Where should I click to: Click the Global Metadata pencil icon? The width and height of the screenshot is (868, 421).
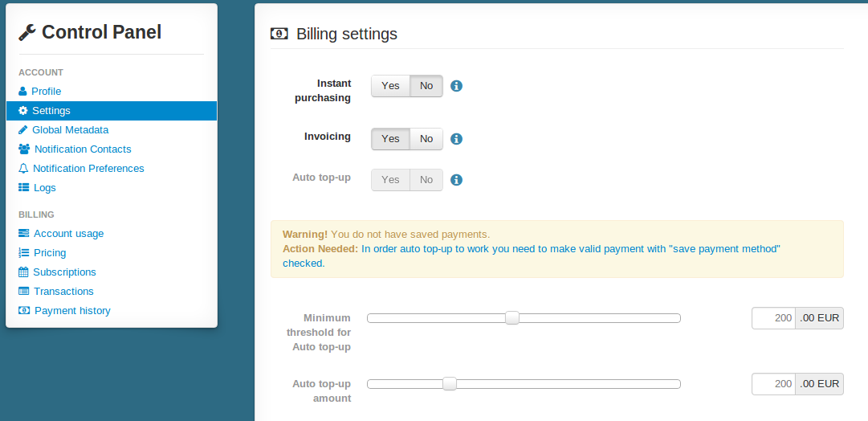(22, 130)
